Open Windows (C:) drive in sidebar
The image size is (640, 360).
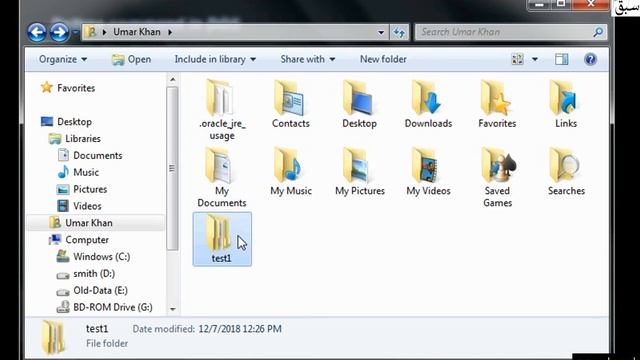pos(102,257)
